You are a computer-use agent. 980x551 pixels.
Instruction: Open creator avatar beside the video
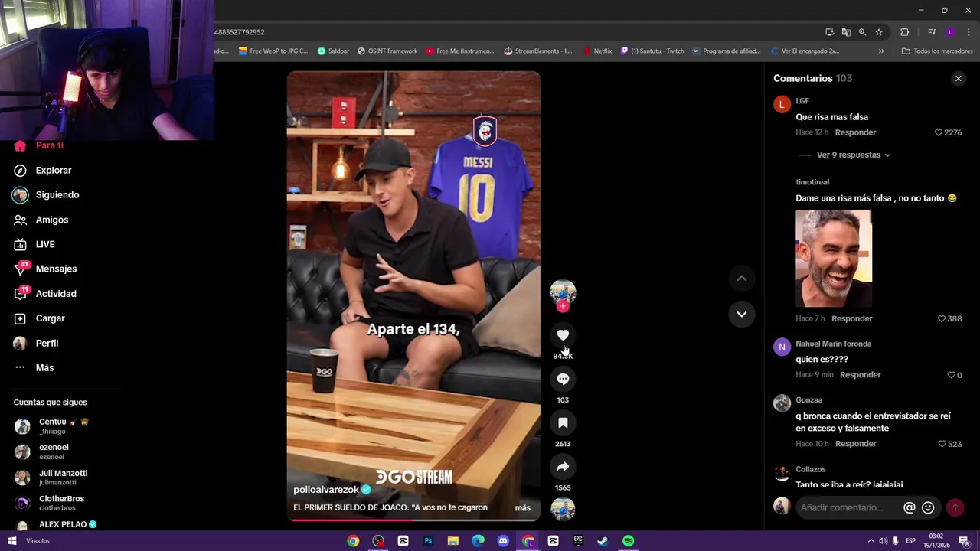(x=563, y=292)
